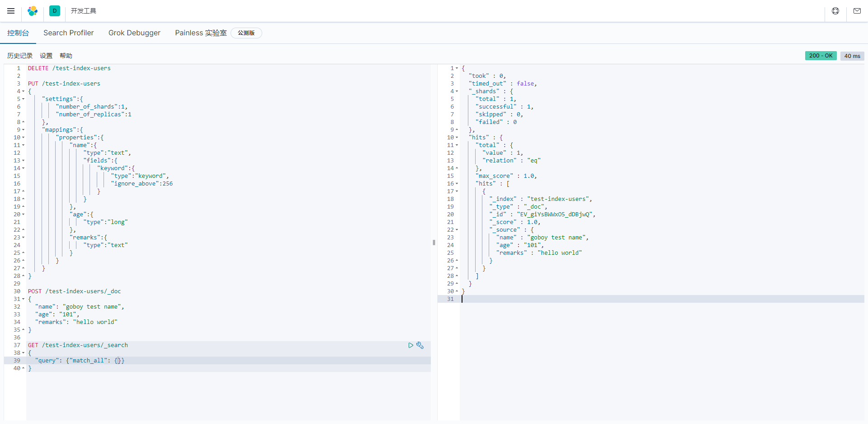Open the mail newsfeed icon
Screen dimensions: 868x424
click(x=857, y=11)
